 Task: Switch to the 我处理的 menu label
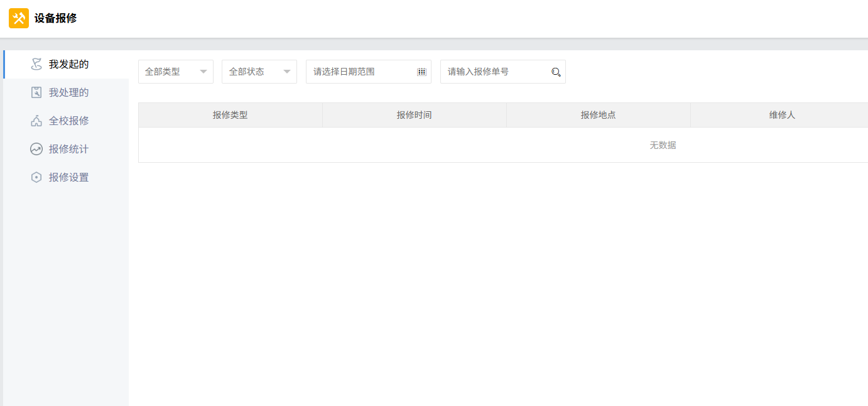point(69,92)
